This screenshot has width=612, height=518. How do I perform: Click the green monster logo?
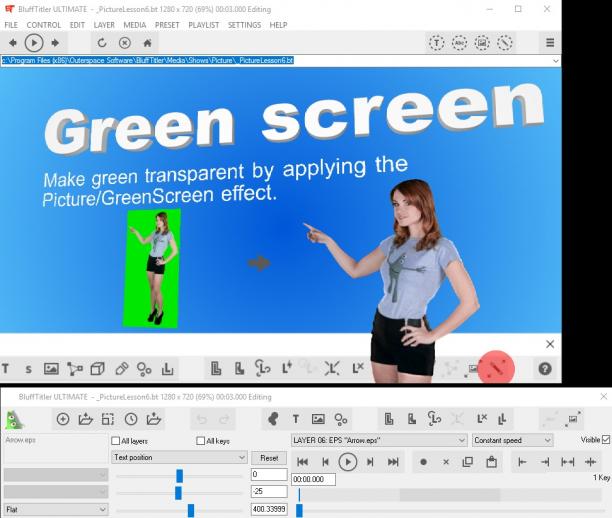coord(14,420)
